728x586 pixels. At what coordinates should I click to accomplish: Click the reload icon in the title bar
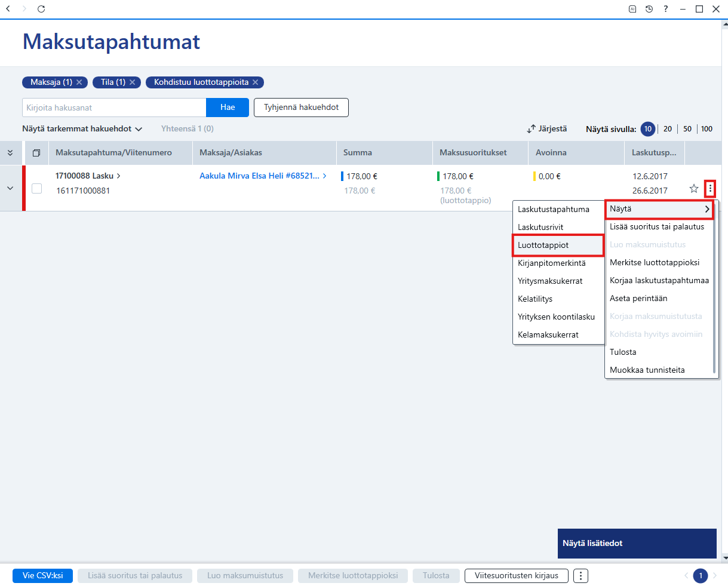click(x=41, y=9)
